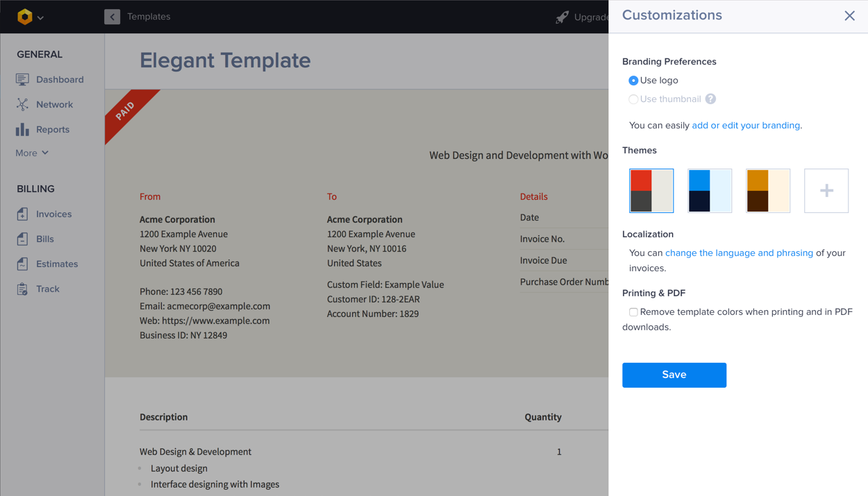This screenshot has width=868, height=496.
Task: Expand the More menu in sidebar
Action: pos(32,153)
